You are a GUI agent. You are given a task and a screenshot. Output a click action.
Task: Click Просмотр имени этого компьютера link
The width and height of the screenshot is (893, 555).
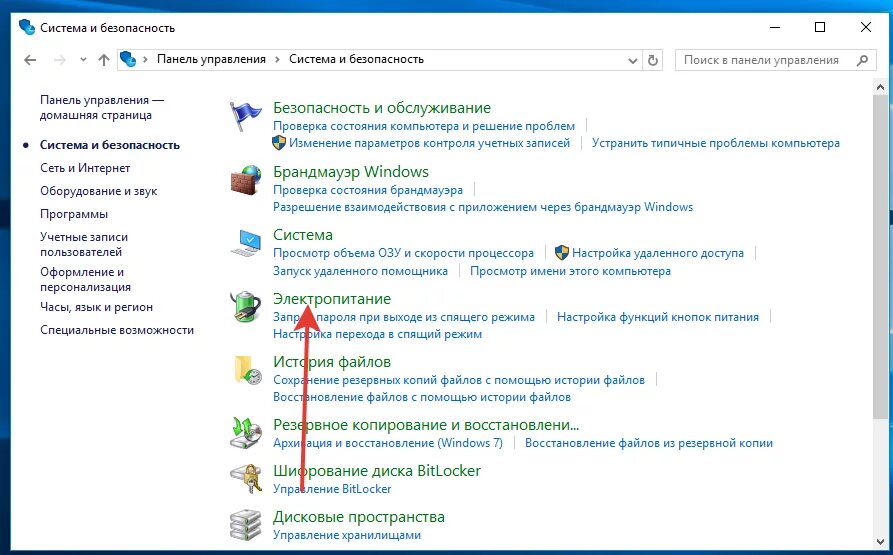pos(570,271)
